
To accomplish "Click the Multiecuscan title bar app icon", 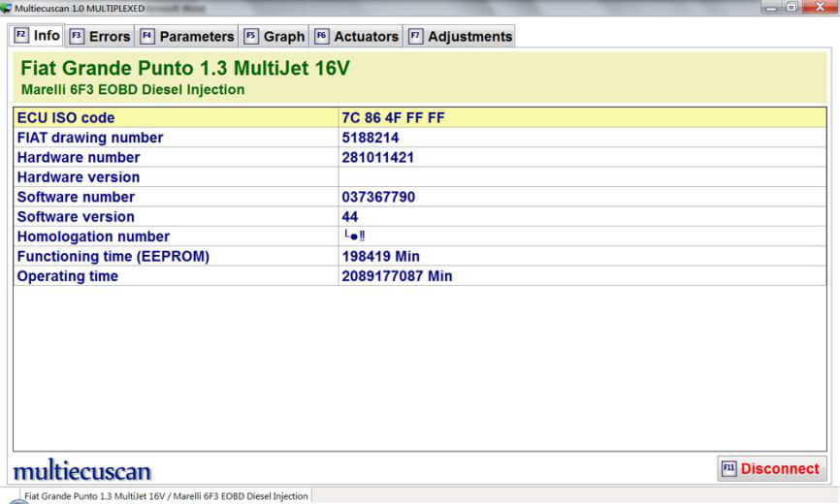I will point(7,8).
